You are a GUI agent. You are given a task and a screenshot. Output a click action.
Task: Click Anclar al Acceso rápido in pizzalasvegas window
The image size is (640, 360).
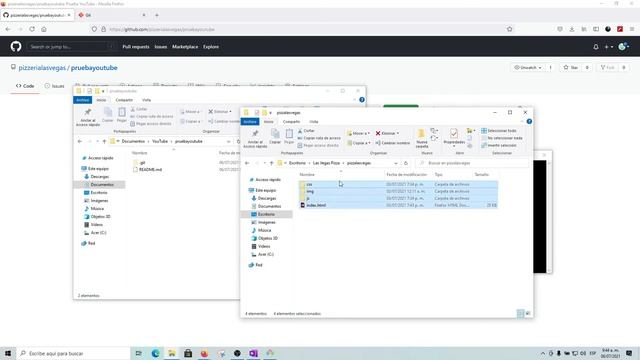point(255,139)
